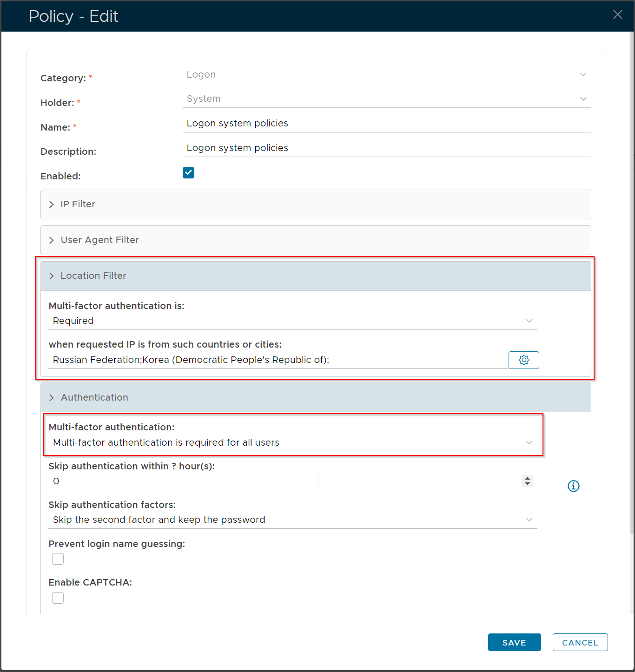The width and height of the screenshot is (635, 672).
Task: Open the Multi-factor authentication is Required dropdown
Action: pos(292,321)
